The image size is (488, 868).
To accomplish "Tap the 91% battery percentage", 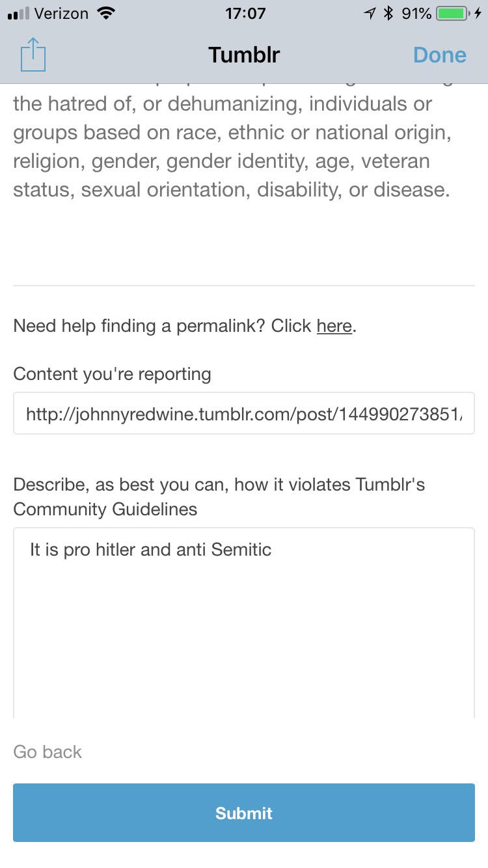I will pyautogui.click(x=416, y=13).
